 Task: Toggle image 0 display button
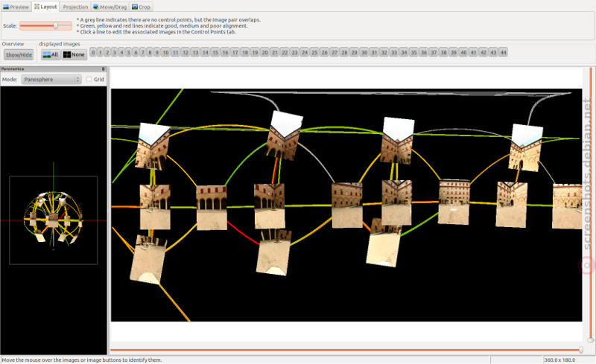pos(93,52)
